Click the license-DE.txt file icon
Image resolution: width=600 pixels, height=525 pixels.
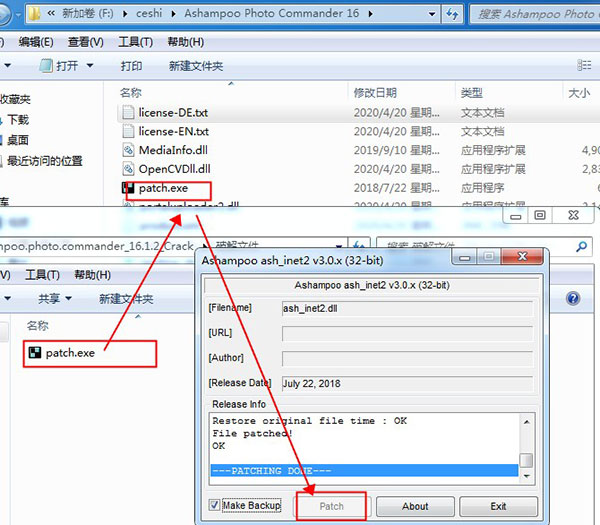coord(128,112)
